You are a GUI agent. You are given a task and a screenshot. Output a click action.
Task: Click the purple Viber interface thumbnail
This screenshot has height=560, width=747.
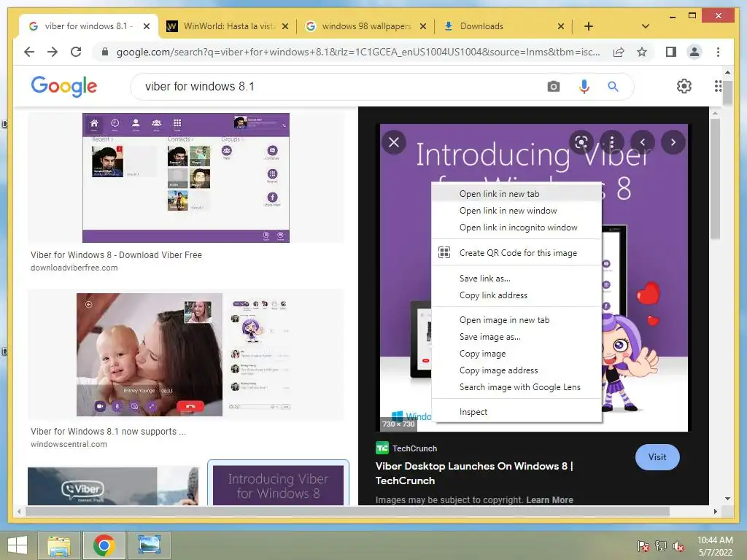[186, 178]
